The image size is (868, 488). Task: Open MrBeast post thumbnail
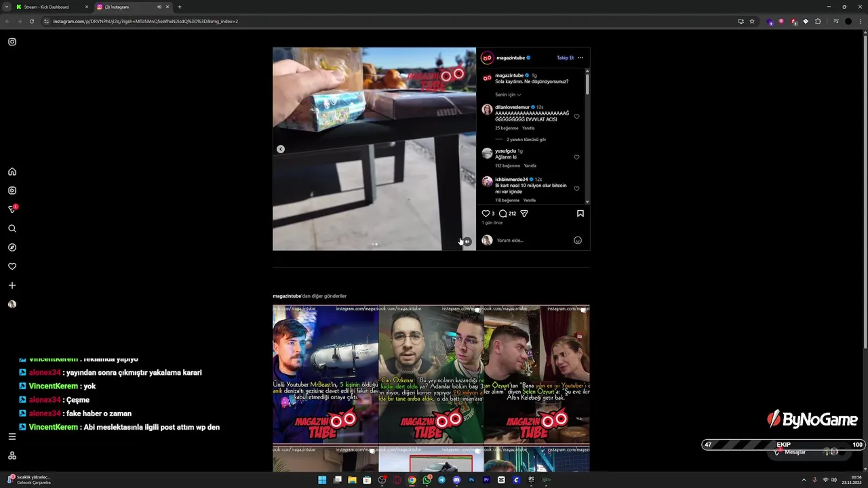pos(325,374)
